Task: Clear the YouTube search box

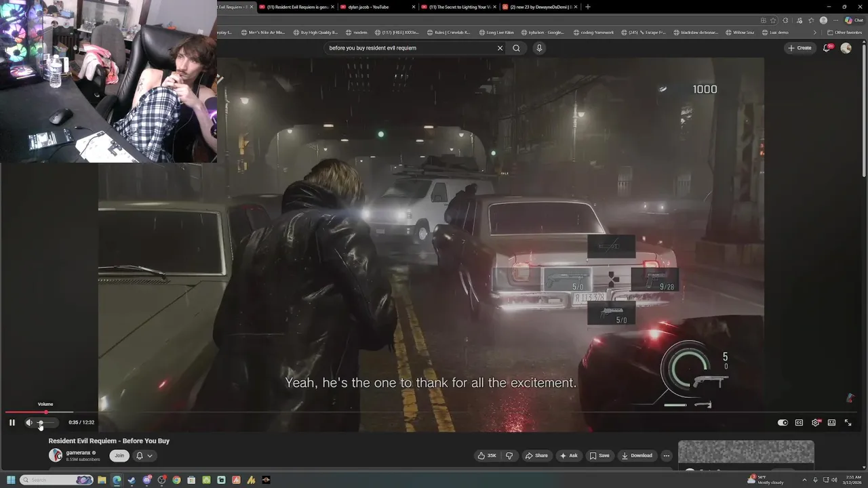Action: [500, 48]
